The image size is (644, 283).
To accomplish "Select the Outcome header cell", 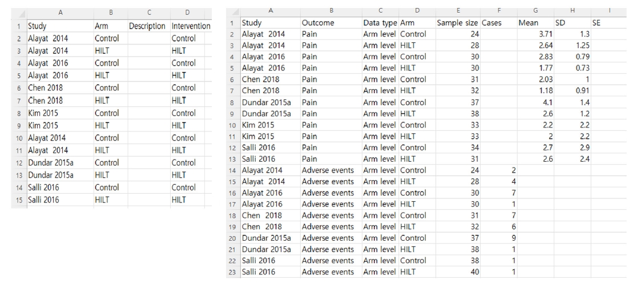I will tap(330, 23).
